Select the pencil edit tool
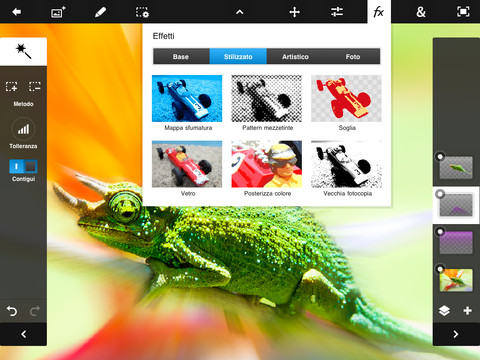480x360 pixels. [x=100, y=12]
